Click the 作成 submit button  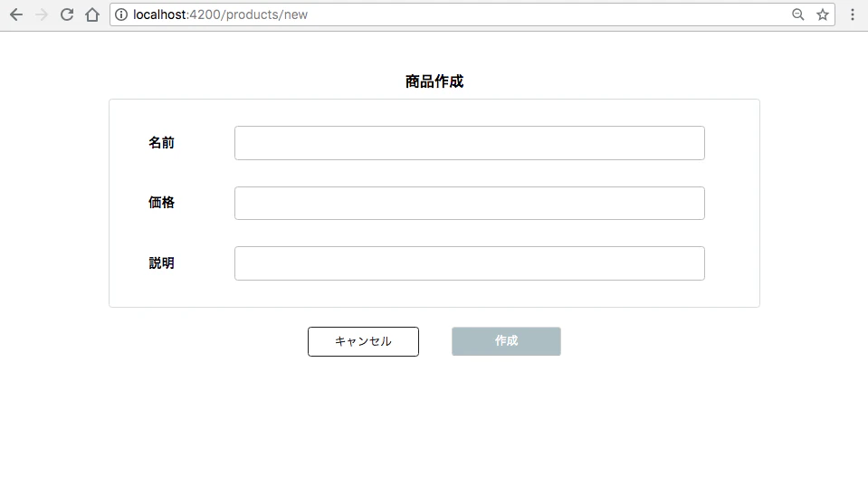[x=506, y=341]
